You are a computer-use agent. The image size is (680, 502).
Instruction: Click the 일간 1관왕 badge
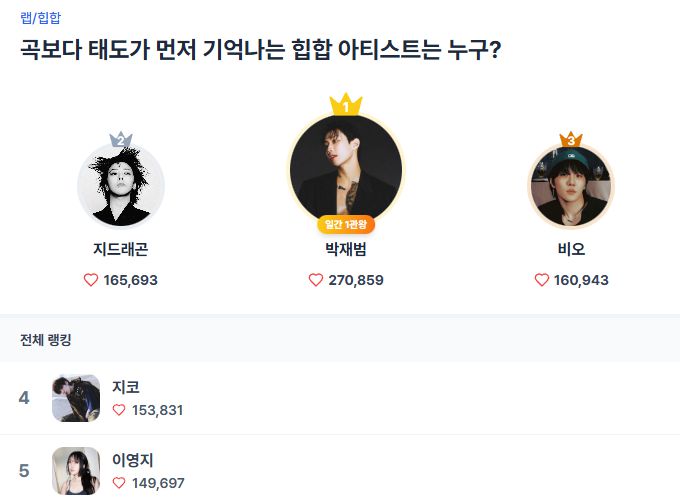tap(346, 224)
